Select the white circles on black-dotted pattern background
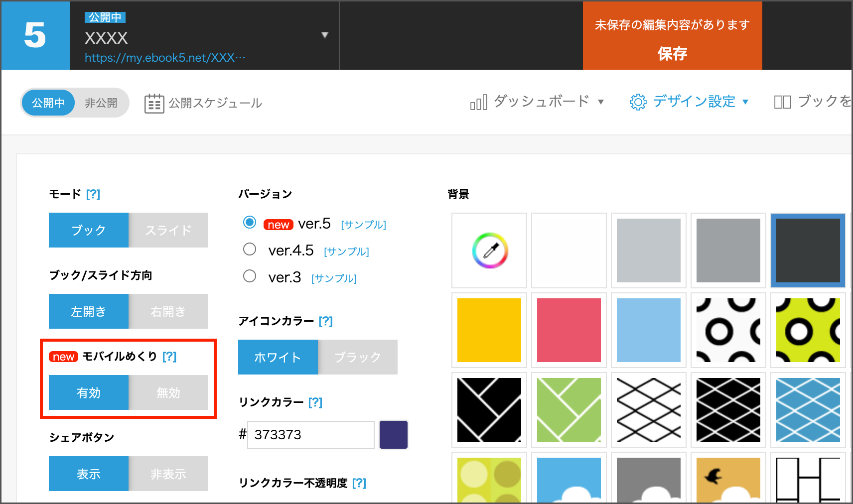Screen dimensions: 853x504 (728, 330)
